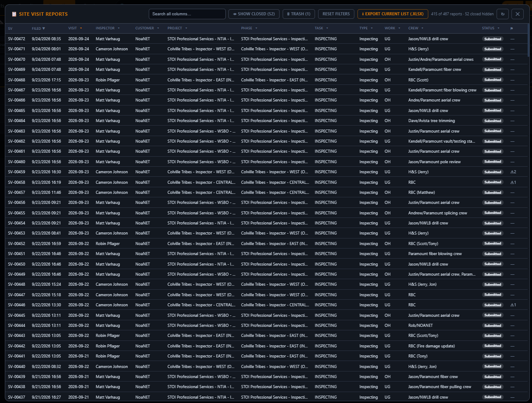
Task: Click crew 'RBC (Fire damage update)'
Action: coord(431,346)
